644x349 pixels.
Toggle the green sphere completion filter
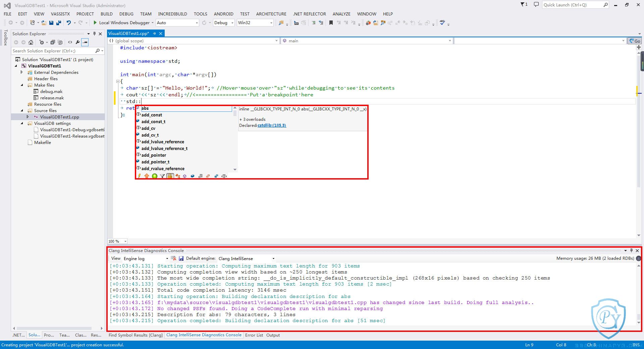click(155, 176)
